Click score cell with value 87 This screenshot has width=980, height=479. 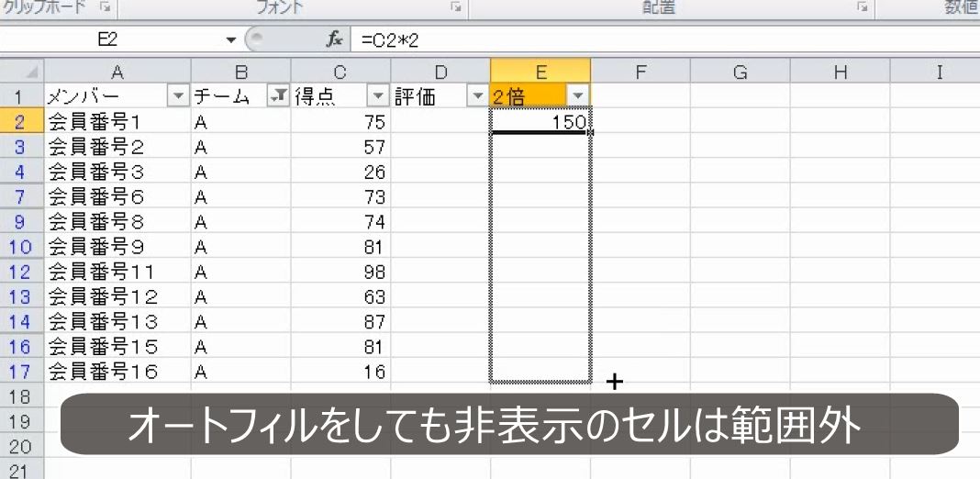tap(340, 322)
